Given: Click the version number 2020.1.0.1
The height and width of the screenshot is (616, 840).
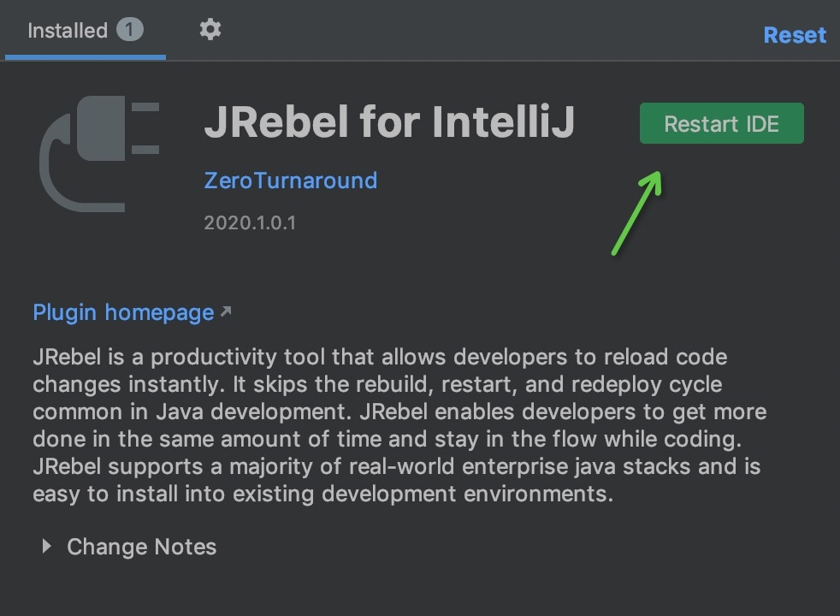Looking at the screenshot, I should pos(250,223).
